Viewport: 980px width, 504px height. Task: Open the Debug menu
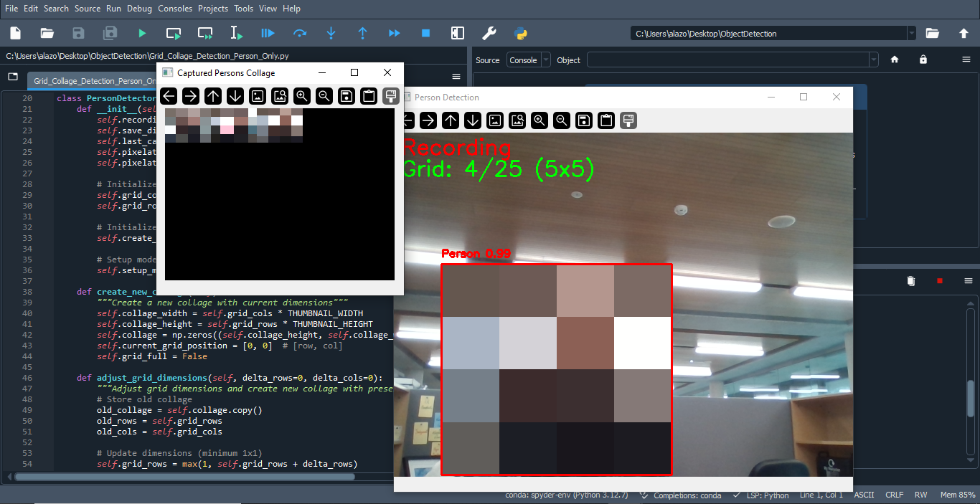(x=139, y=9)
